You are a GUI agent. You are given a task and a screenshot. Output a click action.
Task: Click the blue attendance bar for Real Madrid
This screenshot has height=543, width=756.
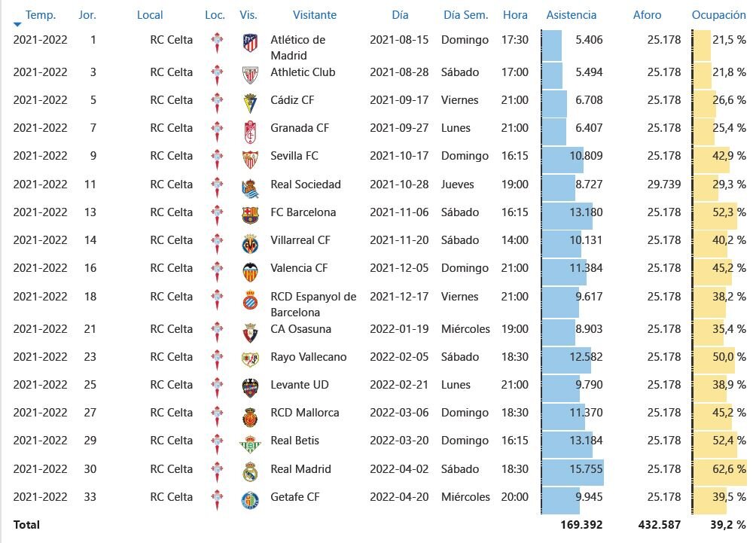pos(573,472)
